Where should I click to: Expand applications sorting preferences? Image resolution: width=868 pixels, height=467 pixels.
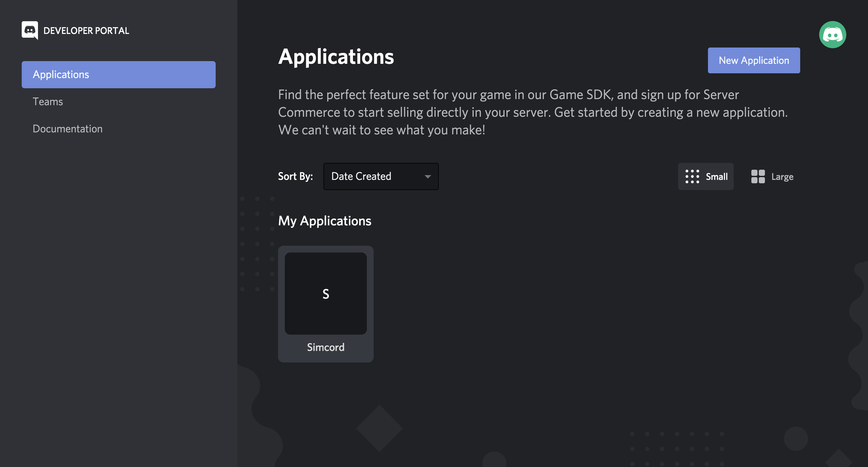[381, 176]
